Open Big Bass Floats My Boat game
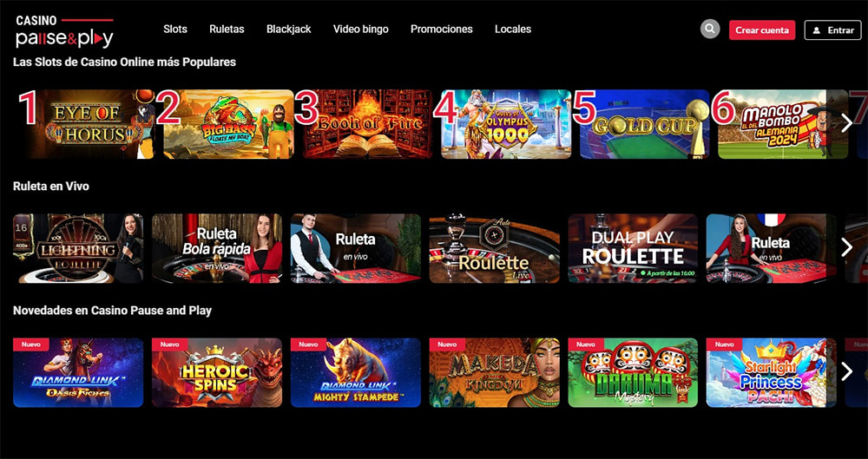 [x=228, y=124]
